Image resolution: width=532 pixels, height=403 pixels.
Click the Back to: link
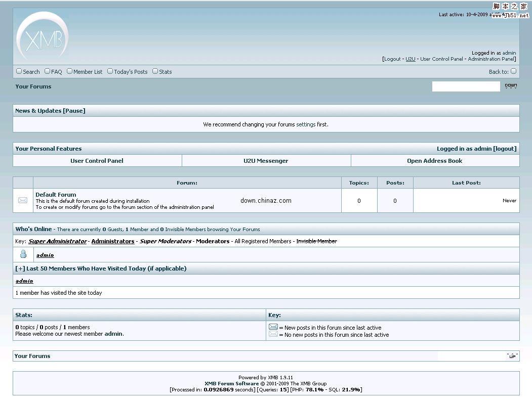click(x=499, y=72)
